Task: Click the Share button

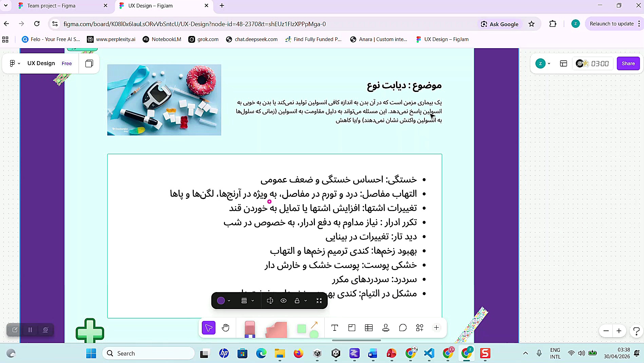Action: click(628, 63)
